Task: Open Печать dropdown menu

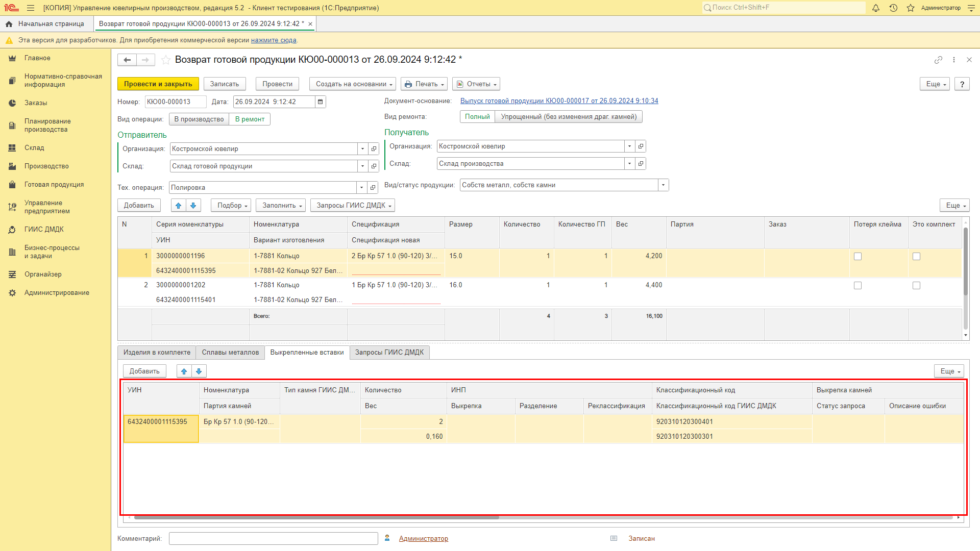Action: [424, 84]
